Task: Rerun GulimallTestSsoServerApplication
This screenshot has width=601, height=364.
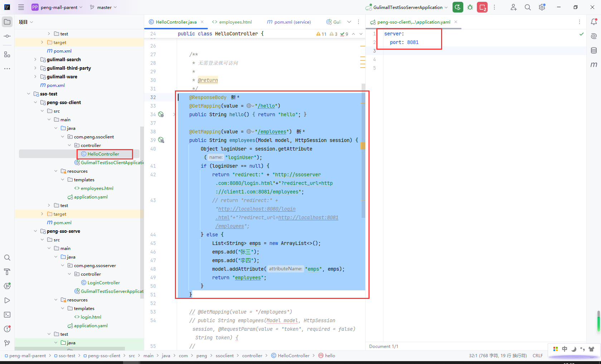Action: click(458, 7)
